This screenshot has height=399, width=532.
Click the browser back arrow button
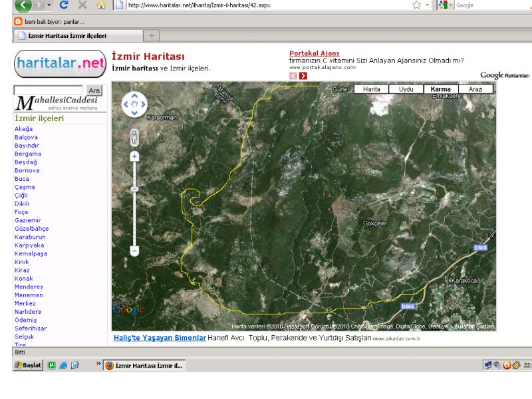(24, 5)
